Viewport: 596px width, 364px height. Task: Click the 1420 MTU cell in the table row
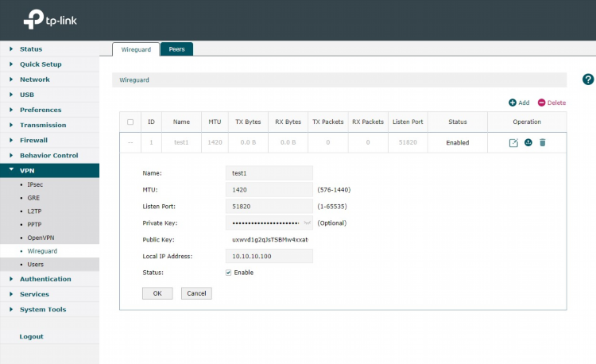[x=215, y=142]
